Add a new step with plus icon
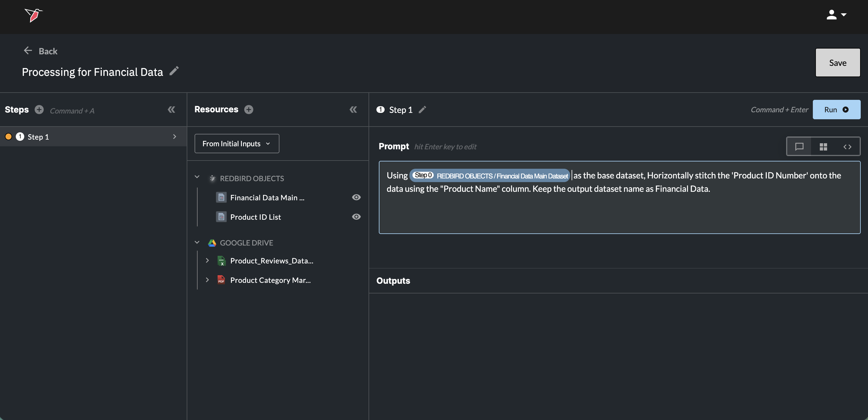This screenshot has width=868, height=420. [x=39, y=110]
